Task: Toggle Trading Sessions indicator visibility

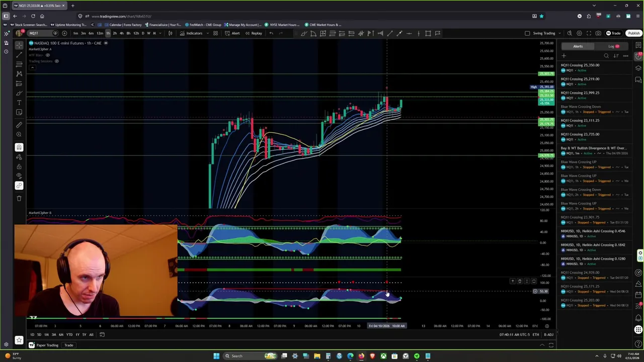Action: 56,61
